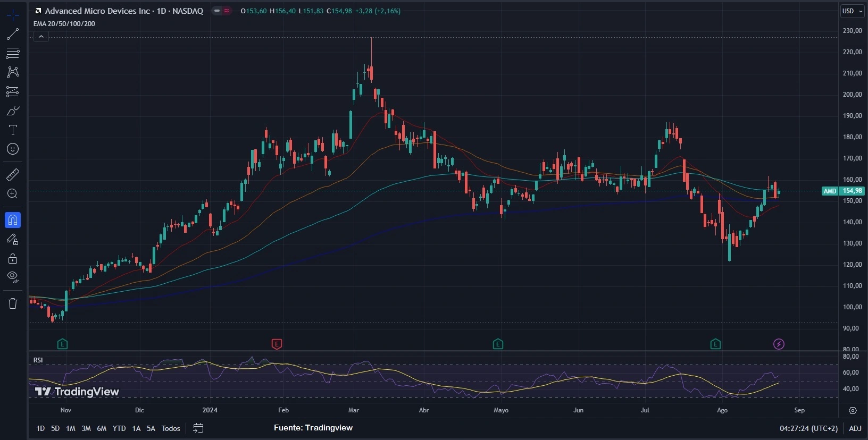This screenshot has height=440, width=868.
Task: Toggle lock all drawings padlock
Action: click(x=13, y=259)
